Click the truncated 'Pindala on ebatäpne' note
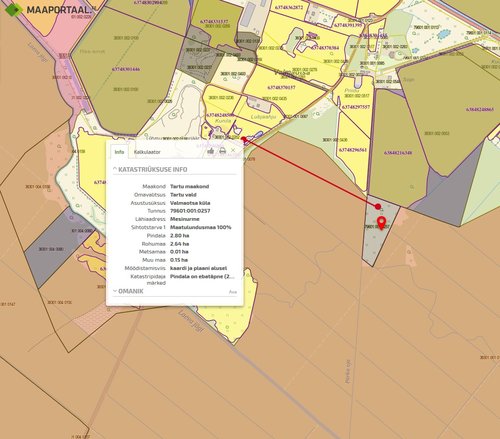Viewport: 500px width, 439px height. pyautogui.click(x=202, y=276)
